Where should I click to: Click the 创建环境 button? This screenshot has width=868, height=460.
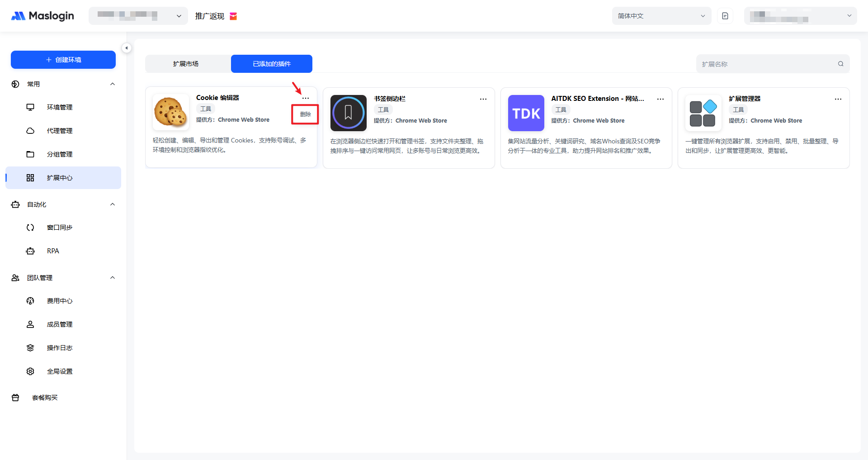click(63, 60)
